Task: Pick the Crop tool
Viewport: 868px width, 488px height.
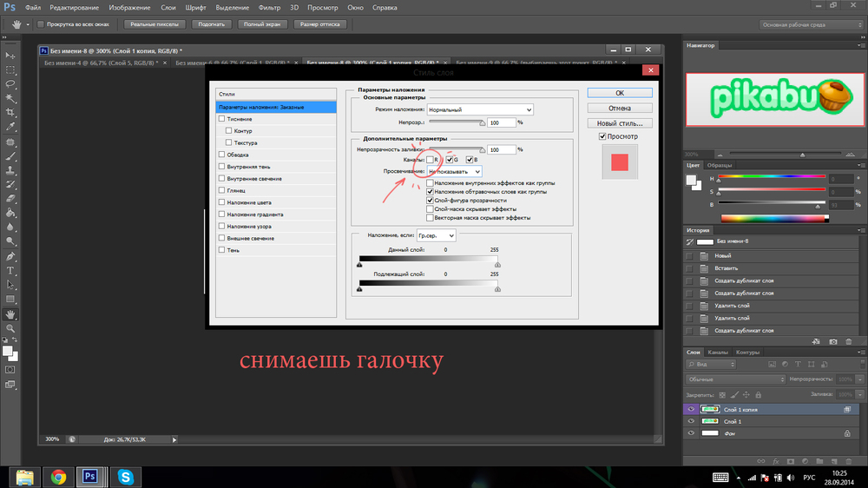Action: click(11, 112)
